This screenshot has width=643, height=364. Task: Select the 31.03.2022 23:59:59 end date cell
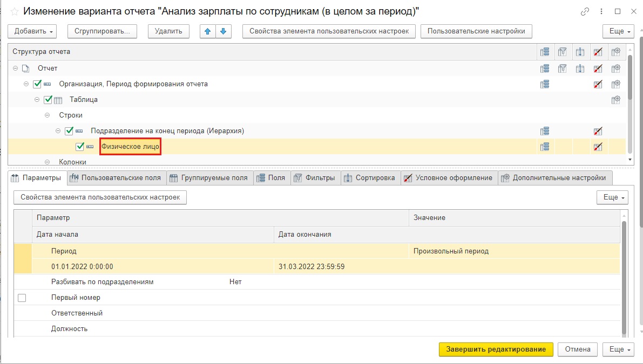[446, 266]
